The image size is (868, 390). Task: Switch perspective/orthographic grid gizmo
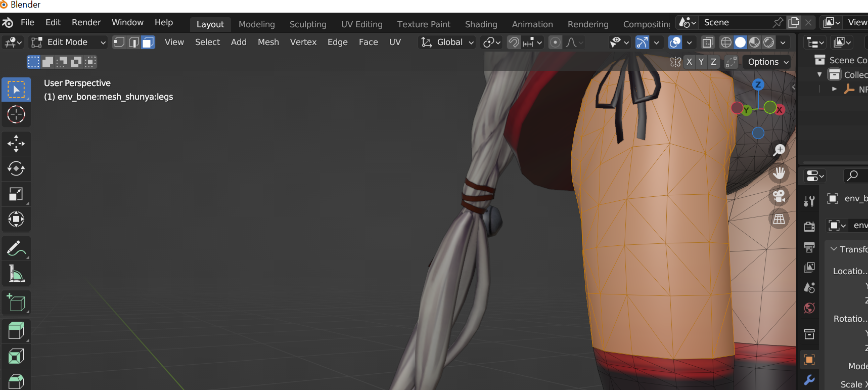tap(779, 219)
